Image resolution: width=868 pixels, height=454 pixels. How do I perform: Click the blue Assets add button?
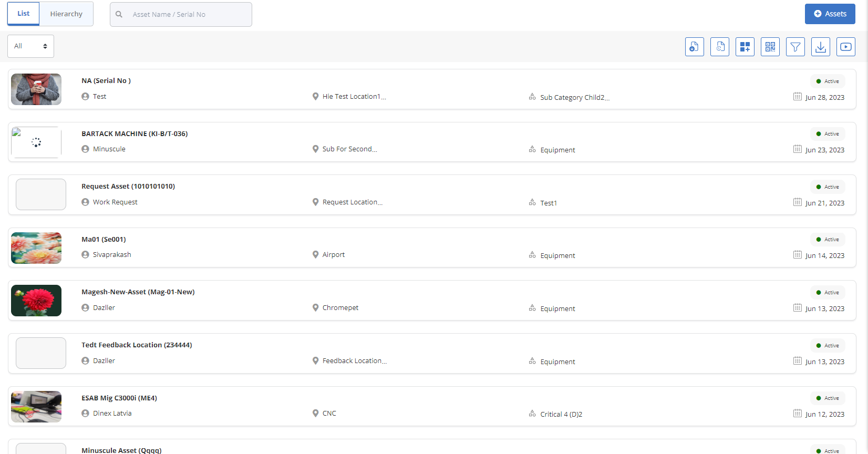click(830, 14)
